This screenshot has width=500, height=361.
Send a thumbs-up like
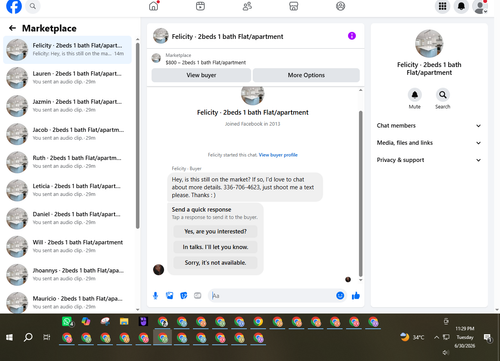point(356,296)
